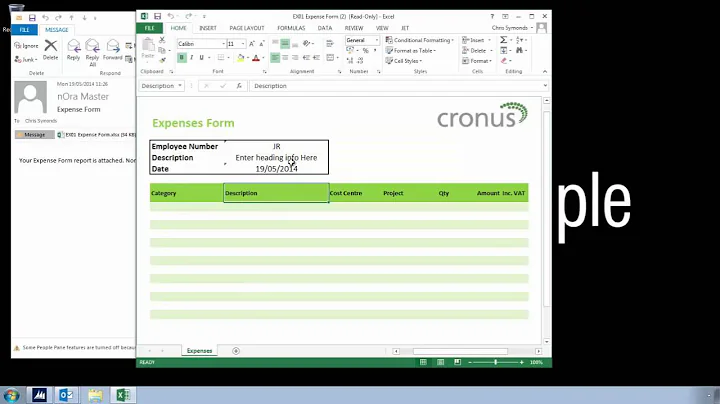Image resolution: width=720 pixels, height=404 pixels.
Task: Toggle Center alignment in Excel ribbon
Action: pyautogui.click(x=285, y=57)
